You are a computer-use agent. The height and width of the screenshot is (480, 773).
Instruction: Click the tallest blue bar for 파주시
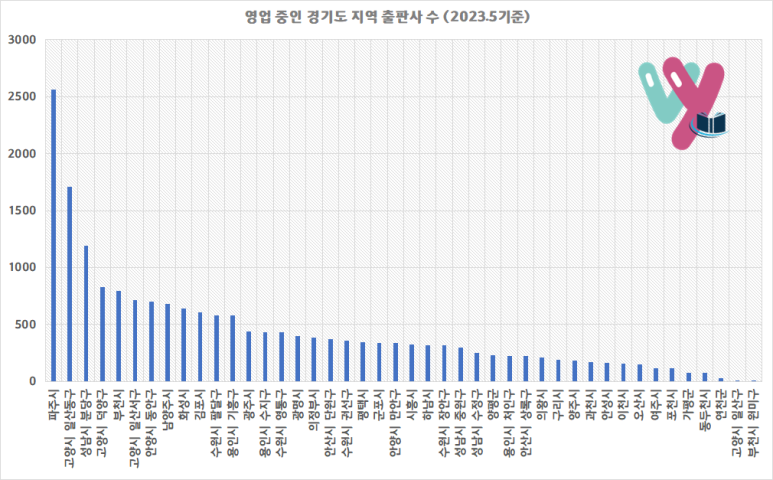coord(54,235)
